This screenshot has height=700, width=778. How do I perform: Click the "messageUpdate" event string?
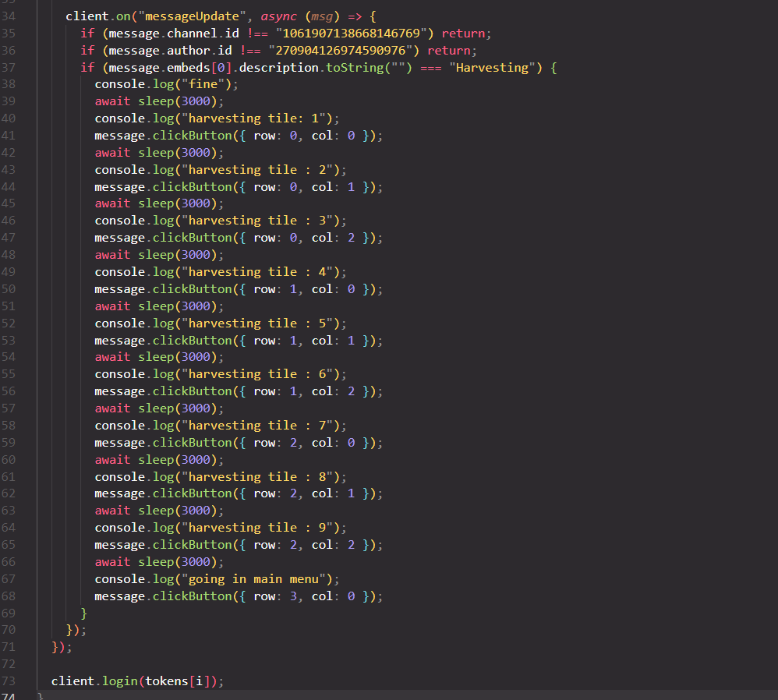(192, 16)
